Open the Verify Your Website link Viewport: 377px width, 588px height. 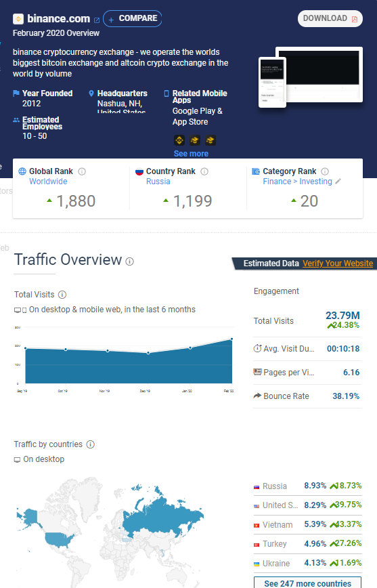[x=338, y=264]
